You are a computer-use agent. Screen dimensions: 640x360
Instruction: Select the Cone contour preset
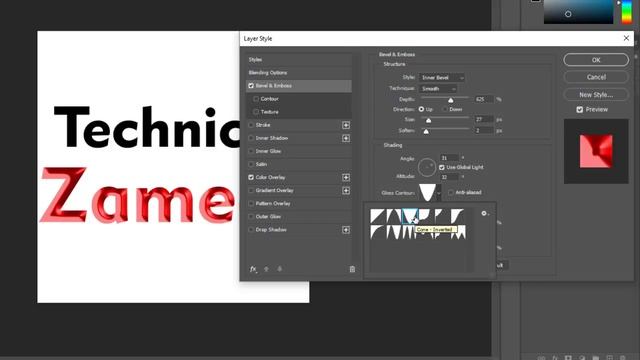[394, 216]
